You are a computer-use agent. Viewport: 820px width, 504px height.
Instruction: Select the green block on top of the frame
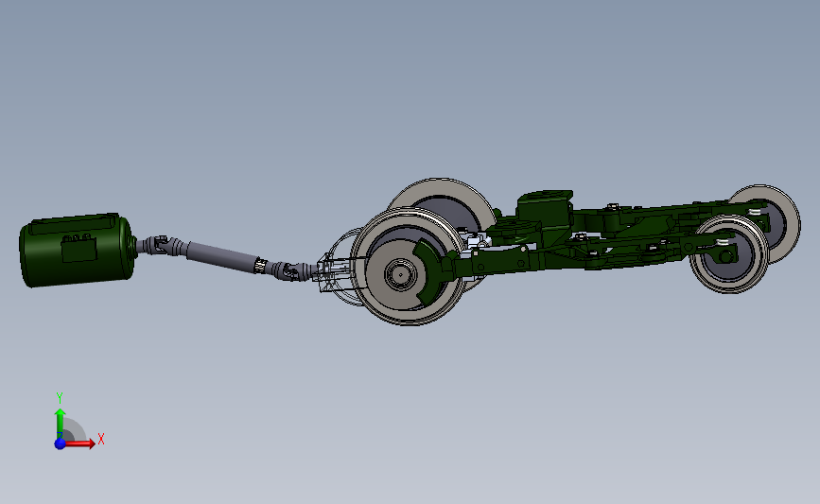point(544,212)
